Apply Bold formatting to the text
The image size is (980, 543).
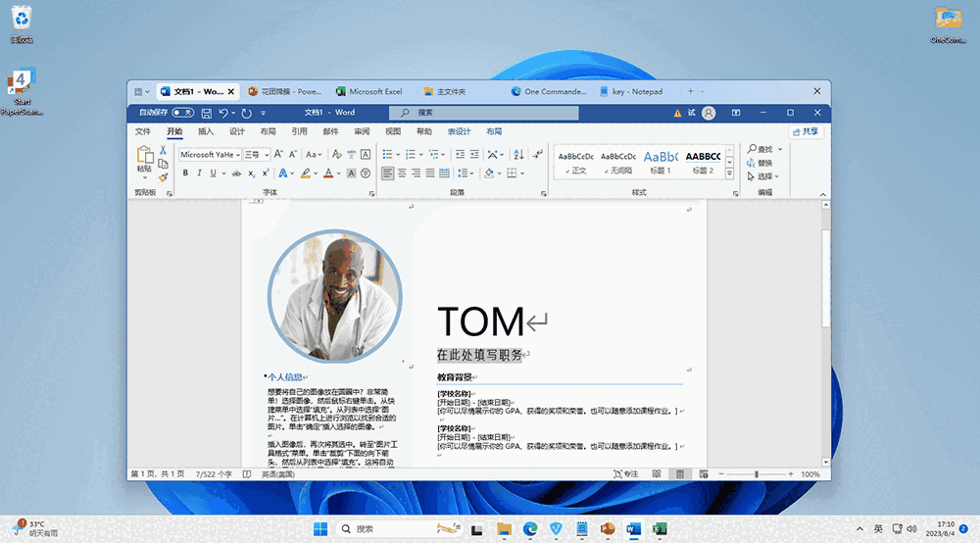pyautogui.click(x=184, y=173)
